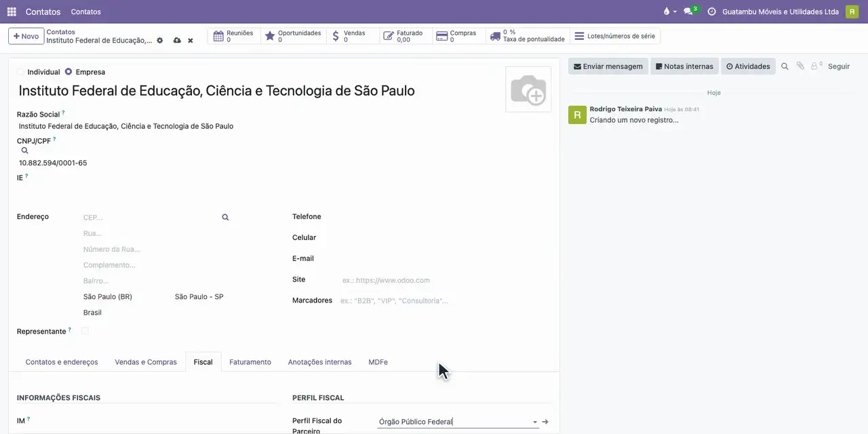Open Taxa de pontualidade truck button
This screenshot has width=868, height=434.
(527, 36)
